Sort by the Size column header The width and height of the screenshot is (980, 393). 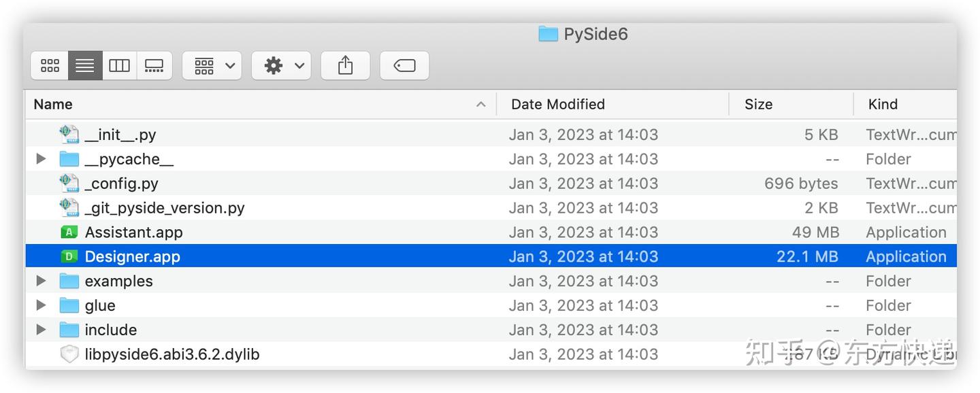tap(758, 104)
